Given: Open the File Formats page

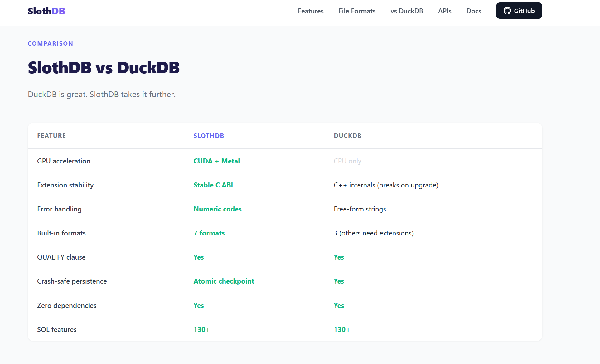Looking at the screenshot, I should pos(357,11).
